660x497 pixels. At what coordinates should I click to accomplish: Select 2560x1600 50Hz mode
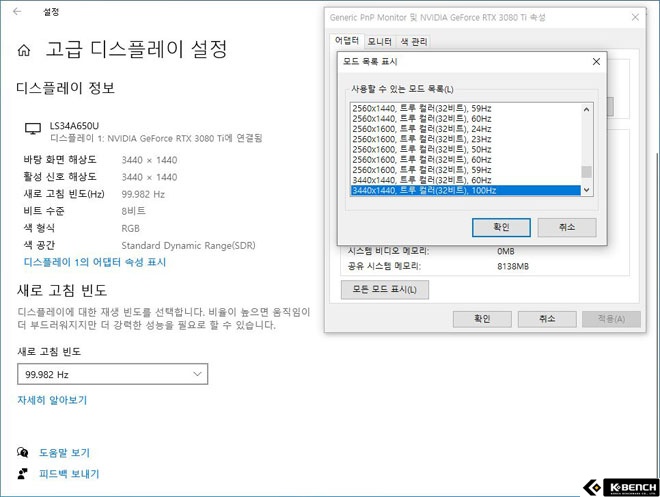(x=466, y=149)
